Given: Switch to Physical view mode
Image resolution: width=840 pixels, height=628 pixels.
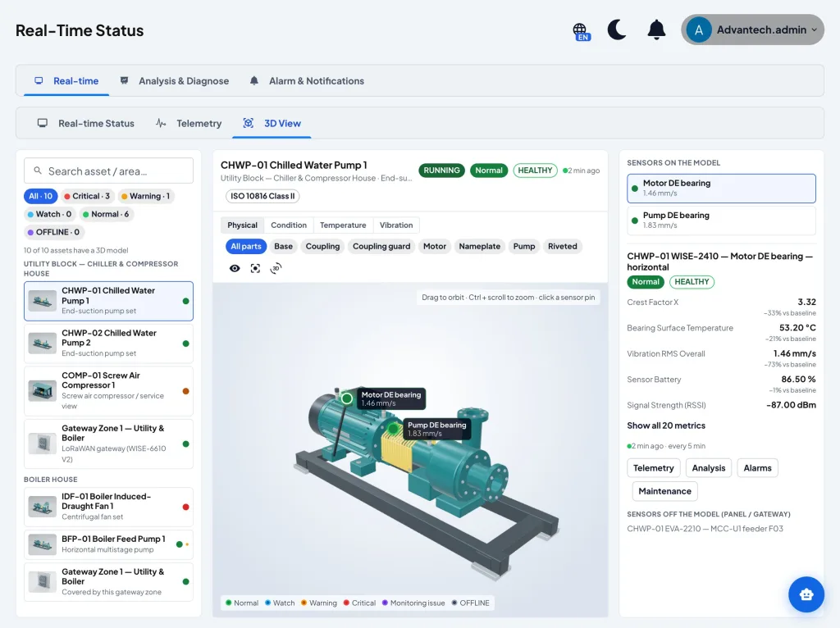Looking at the screenshot, I should [242, 225].
